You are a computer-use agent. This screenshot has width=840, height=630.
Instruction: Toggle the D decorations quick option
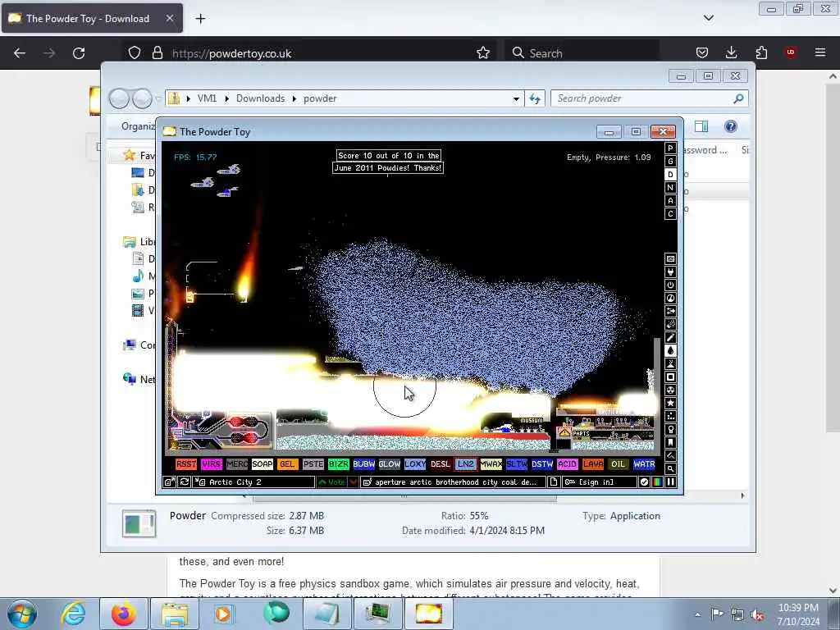(x=670, y=175)
